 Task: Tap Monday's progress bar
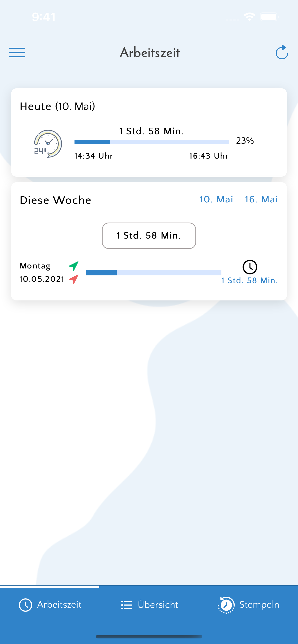(153, 272)
